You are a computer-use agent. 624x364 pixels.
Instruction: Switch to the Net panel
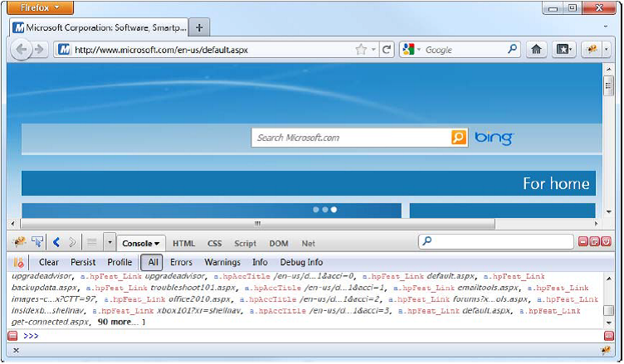308,244
